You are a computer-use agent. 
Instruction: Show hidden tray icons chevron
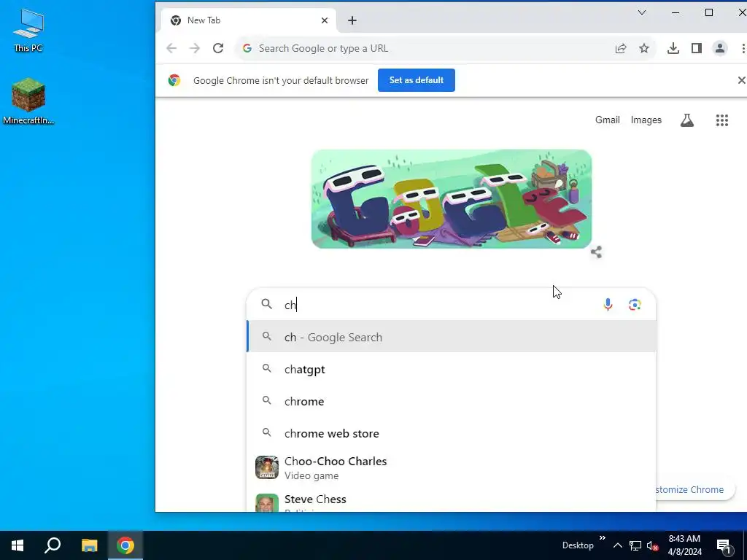pos(617,545)
